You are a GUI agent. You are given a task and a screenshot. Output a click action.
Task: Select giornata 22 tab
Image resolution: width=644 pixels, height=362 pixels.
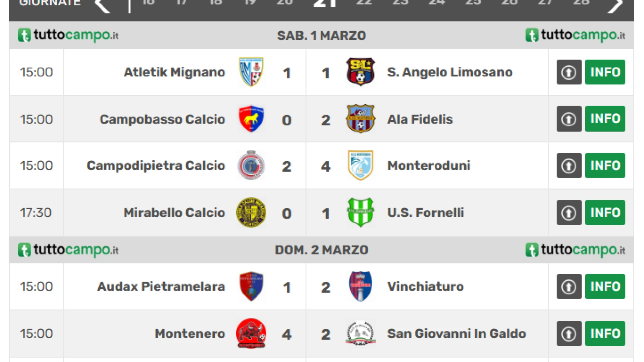(365, 3)
